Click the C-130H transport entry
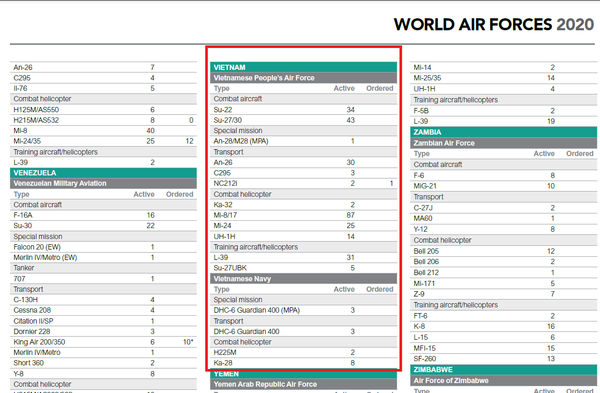This screenshot has height=393, width=600. click(x=103, y=300)
